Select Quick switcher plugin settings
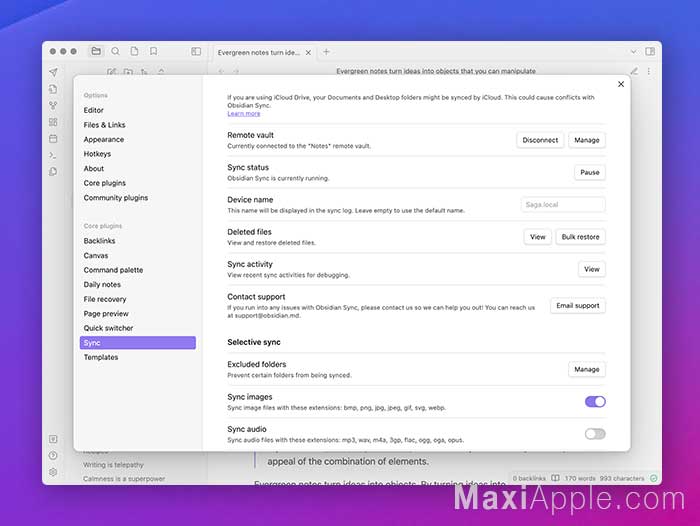Image resolution: width=700 pixels, height=526 pixels. coord(138,328)
